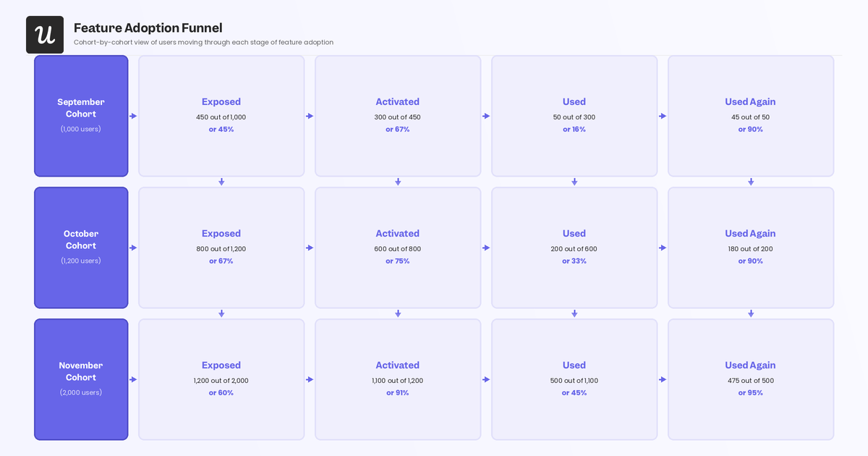Click "1,100 out of 1,200" text
The width and height of the screenshot is (868, 456).
click(398, 381)
